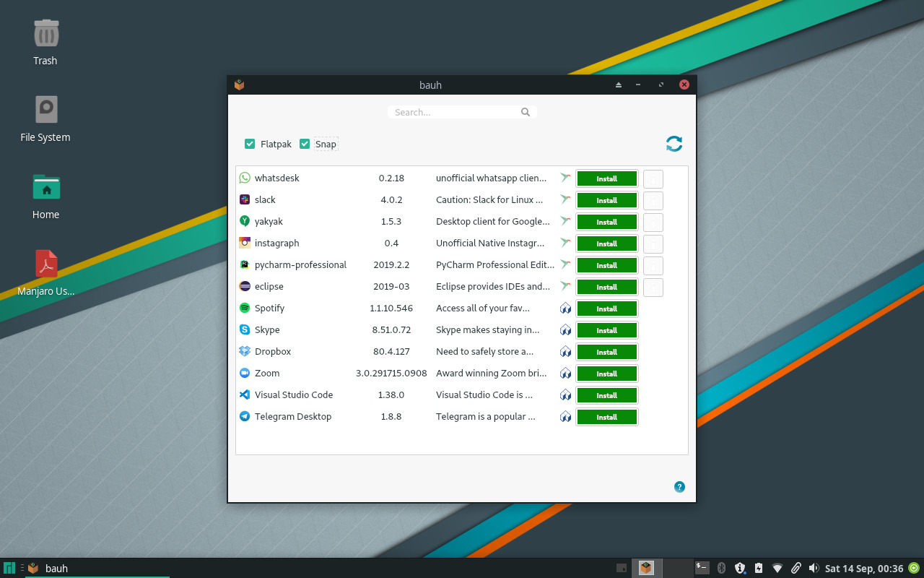Select version '2019.2.2' of pycharm
Viewport: 924px width, 578px height.
[391, 264]
